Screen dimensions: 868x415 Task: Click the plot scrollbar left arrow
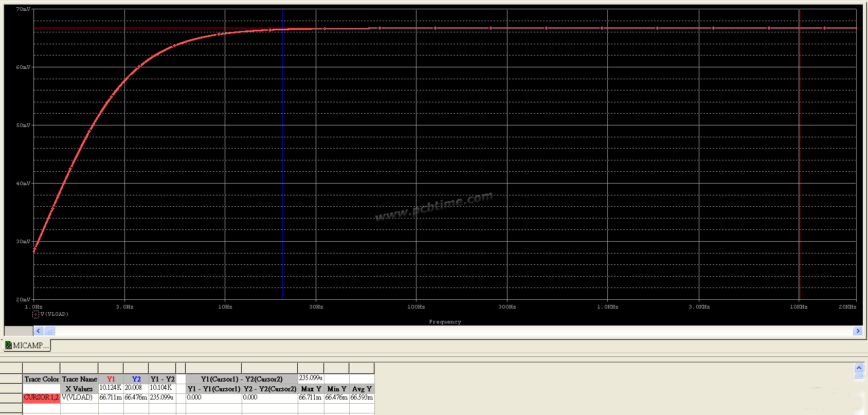(38, 331)
